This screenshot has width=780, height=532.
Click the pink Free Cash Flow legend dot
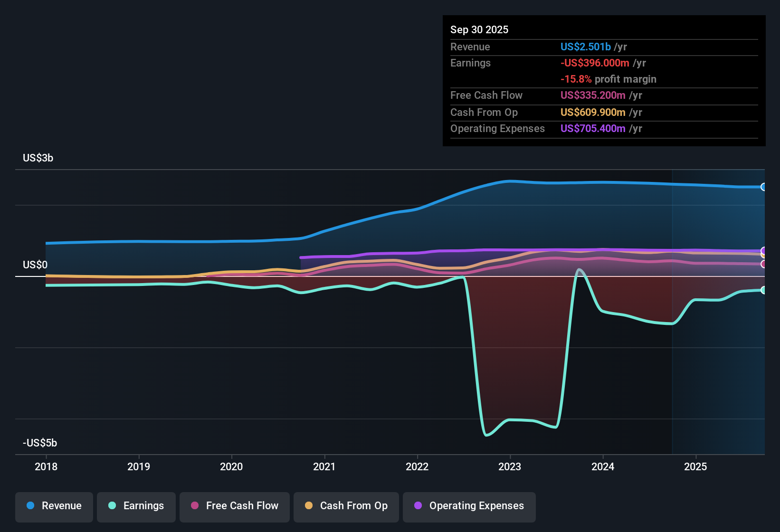tap(194, 506)
